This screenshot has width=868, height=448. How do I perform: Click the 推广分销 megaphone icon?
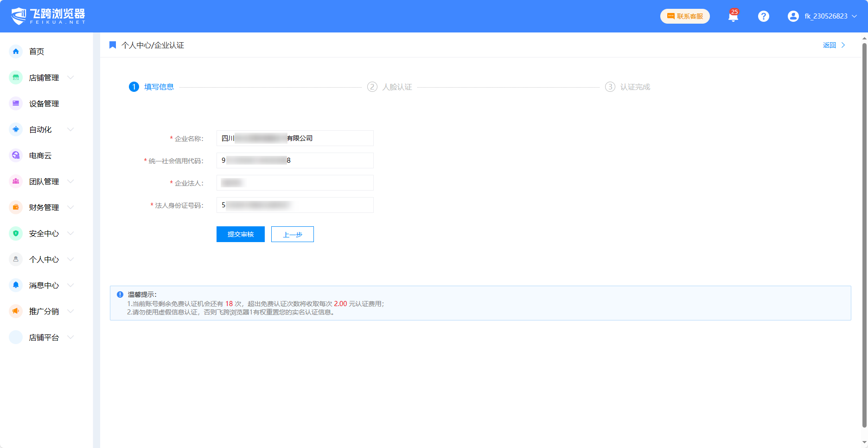pyautogui.click(x=16, y=311)
